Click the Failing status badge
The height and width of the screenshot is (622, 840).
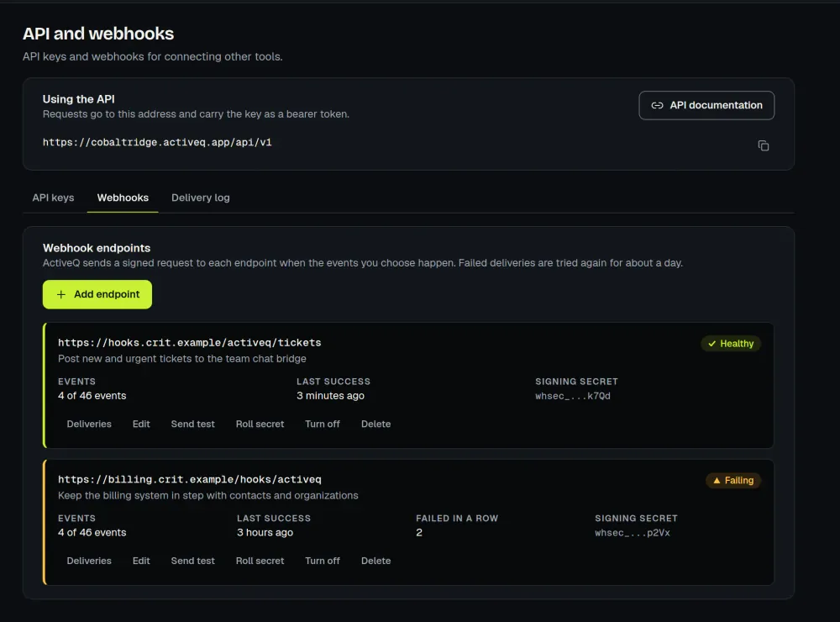(732, 481)
